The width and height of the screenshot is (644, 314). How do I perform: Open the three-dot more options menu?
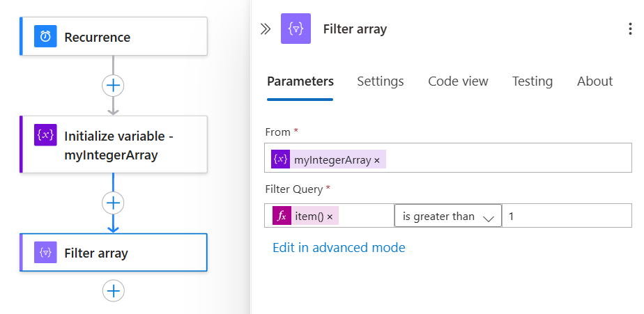coord(630,29)
